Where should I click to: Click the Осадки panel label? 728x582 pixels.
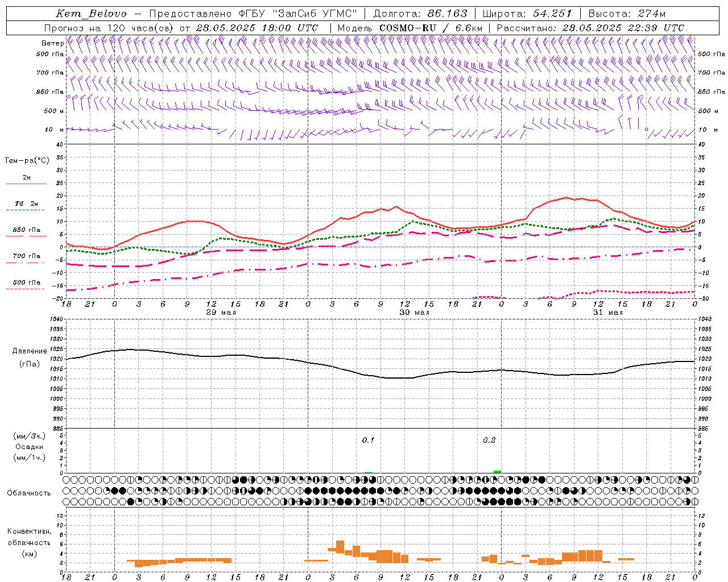[29, 447]
